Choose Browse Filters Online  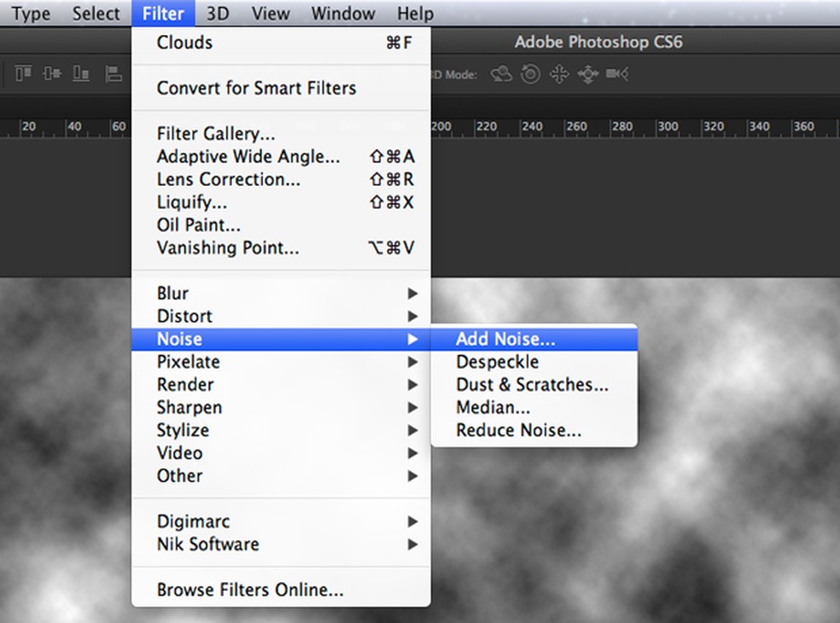pos(281,590)
